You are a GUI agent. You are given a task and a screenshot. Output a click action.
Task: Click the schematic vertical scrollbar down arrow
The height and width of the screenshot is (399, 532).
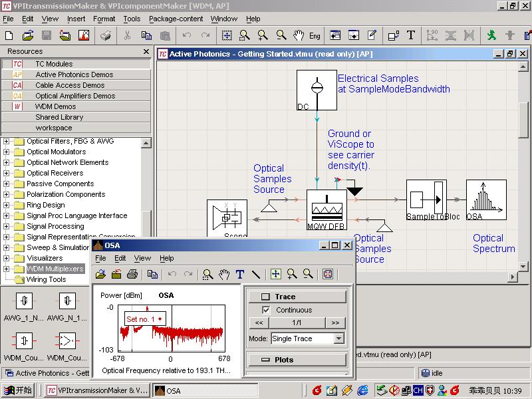coord(523,267)
